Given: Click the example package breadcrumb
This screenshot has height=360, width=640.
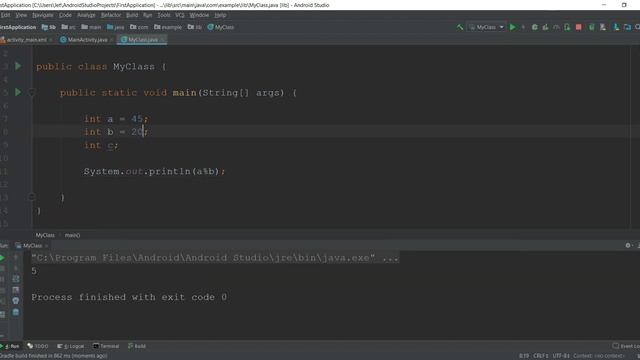Looking at the screenshot, I should pyautogui.click(x=168, y=27).
